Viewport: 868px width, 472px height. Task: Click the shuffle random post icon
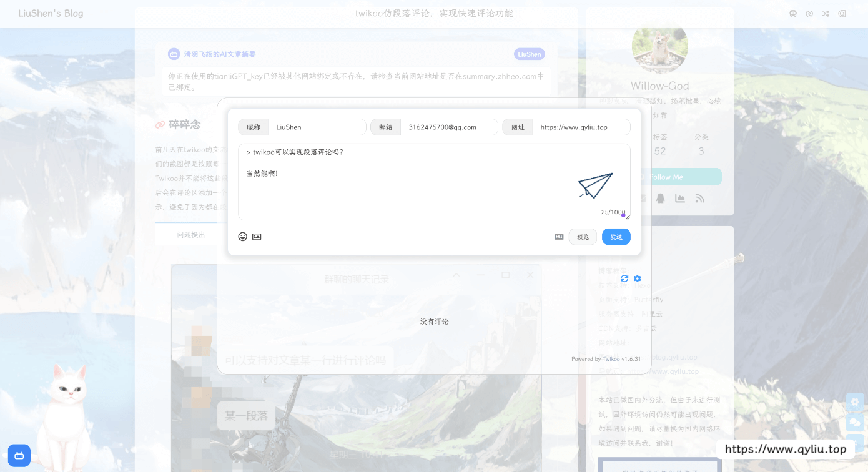click(x=826, y=14)
